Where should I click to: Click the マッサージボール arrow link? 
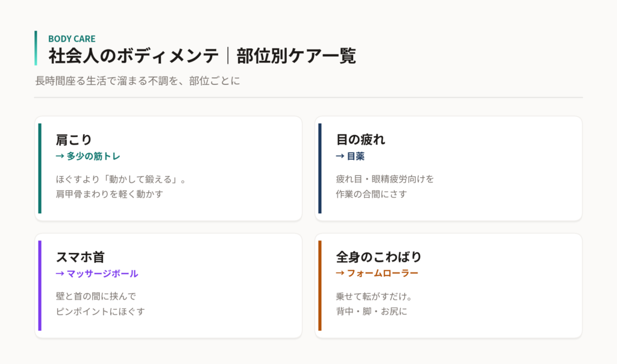click(97, 274)
